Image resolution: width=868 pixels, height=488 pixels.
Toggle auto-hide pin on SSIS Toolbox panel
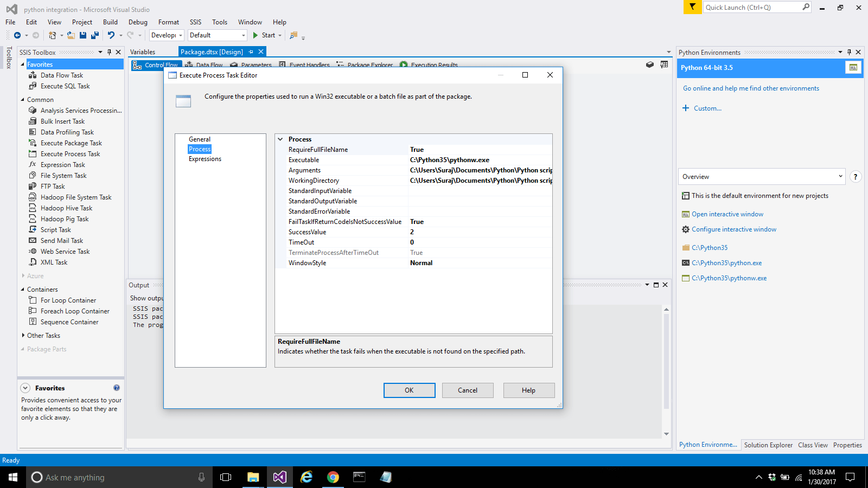109,52
